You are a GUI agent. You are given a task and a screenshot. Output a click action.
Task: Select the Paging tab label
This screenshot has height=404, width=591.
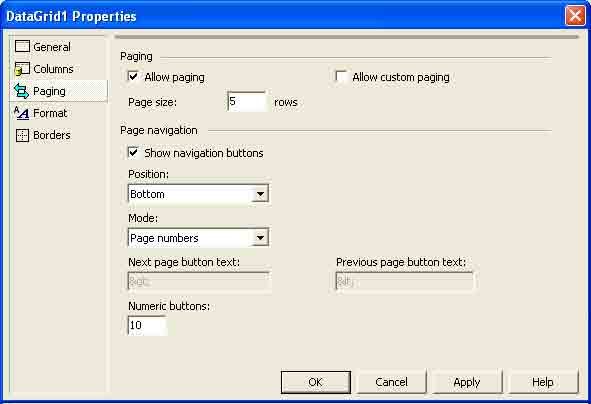(49, 92)
